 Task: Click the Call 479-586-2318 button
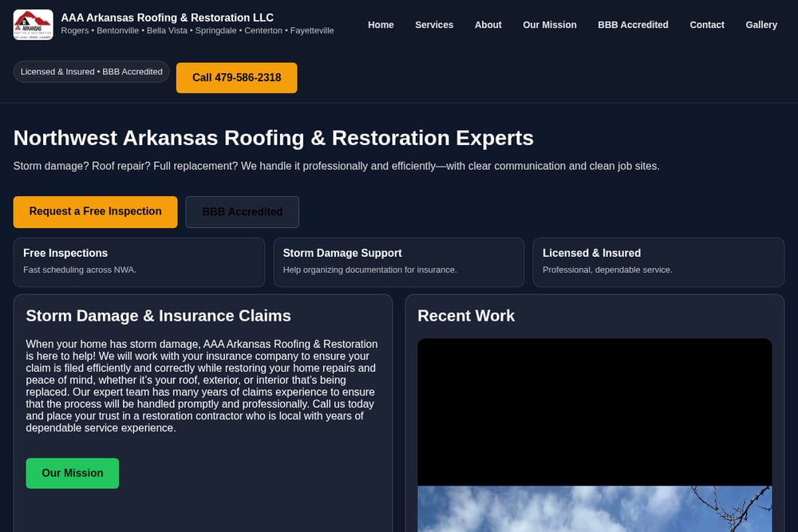237,78
